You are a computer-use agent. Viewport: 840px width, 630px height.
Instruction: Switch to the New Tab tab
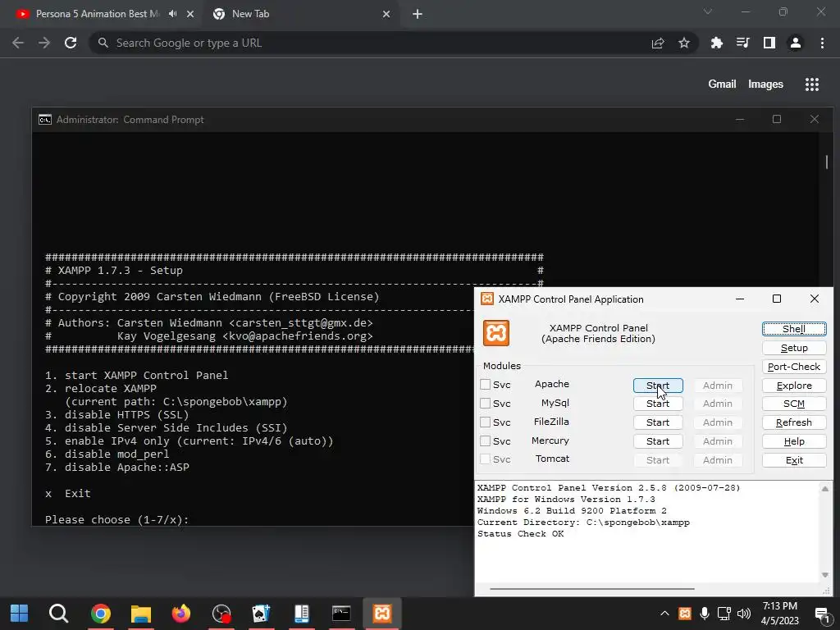(x=302, y=14)
